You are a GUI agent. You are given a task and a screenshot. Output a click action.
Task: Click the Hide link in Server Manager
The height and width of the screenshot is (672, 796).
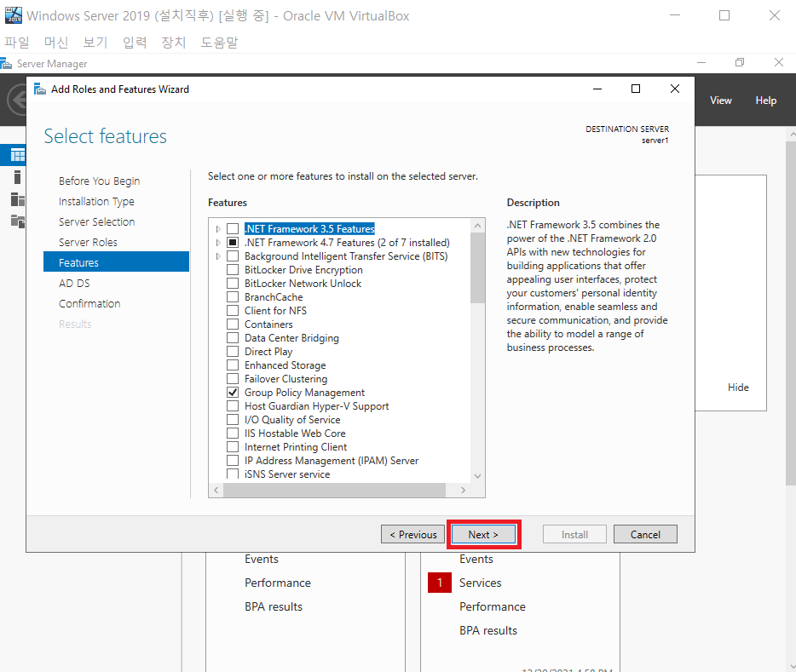pyautogui.click(x=738, y=387)
